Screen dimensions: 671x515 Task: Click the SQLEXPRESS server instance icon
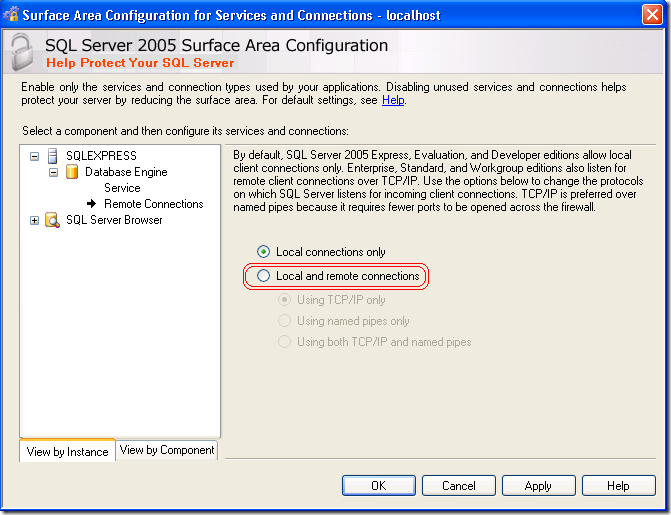click(x=52, y=156)
